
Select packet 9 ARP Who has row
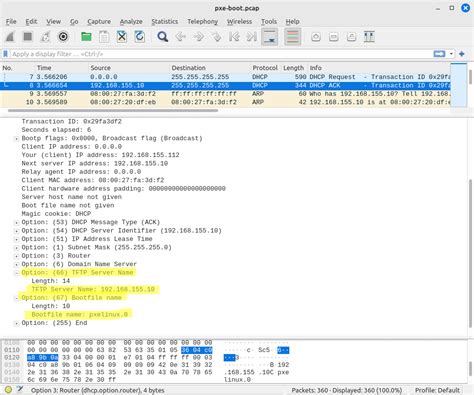tap(225, 94)
